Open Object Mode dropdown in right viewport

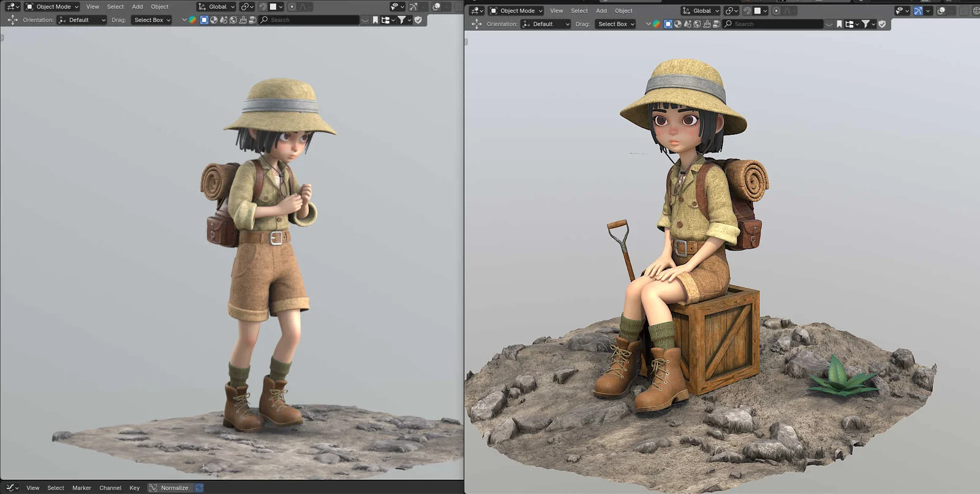pyautogui.click(x=516, y=10)
